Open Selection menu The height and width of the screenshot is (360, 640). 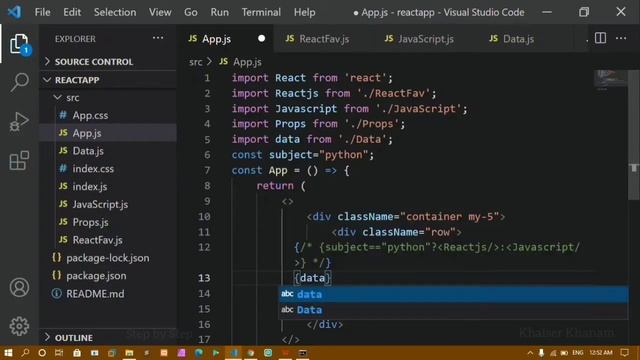(115, 12)
